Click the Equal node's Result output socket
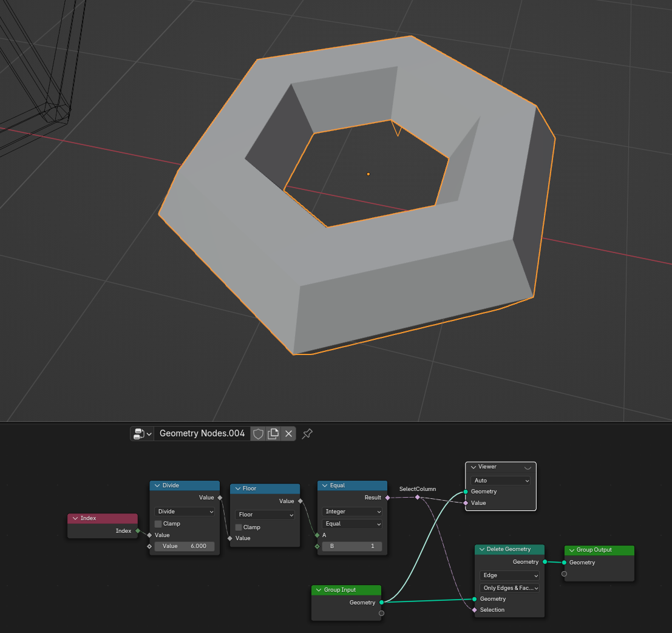672x633 pixels. coord(388,498)
